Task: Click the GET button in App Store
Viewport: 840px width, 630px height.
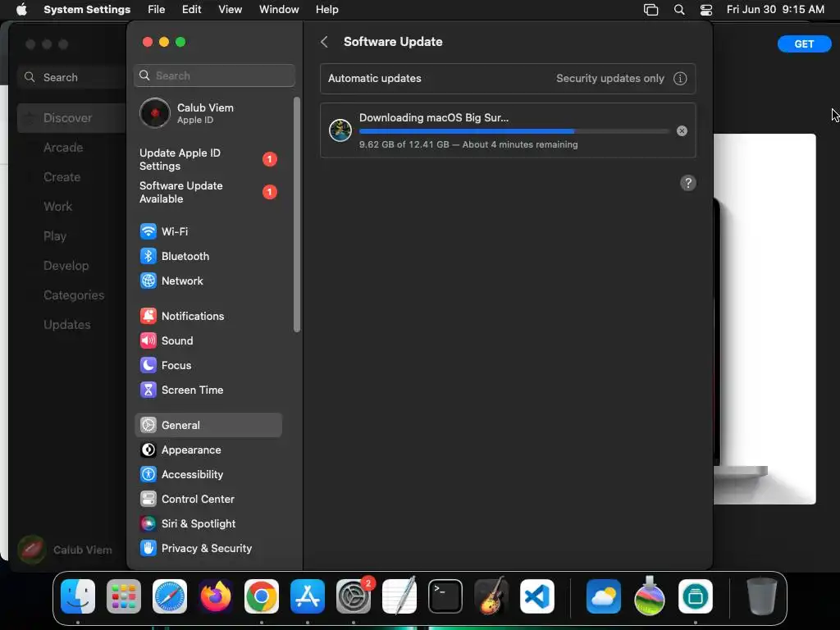Action: pos(804,44)
